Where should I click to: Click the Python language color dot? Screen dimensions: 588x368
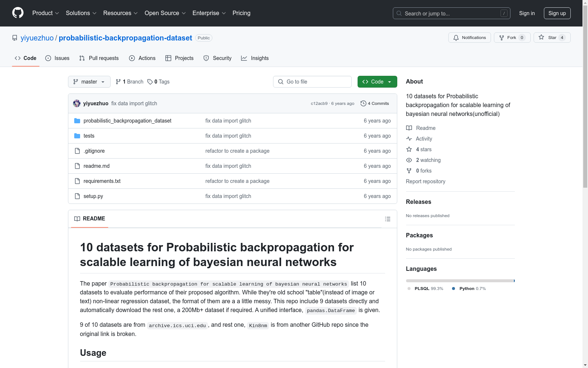click(x=453, y=289)
